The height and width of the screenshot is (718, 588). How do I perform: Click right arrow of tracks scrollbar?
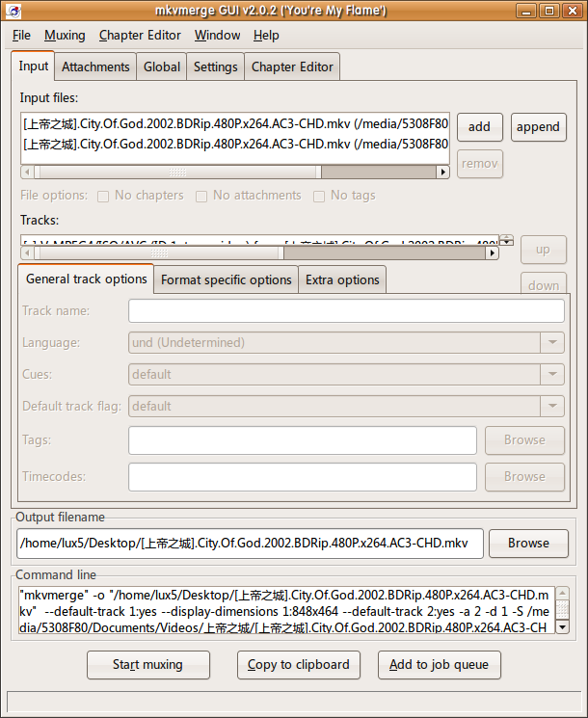pos(493,253)
